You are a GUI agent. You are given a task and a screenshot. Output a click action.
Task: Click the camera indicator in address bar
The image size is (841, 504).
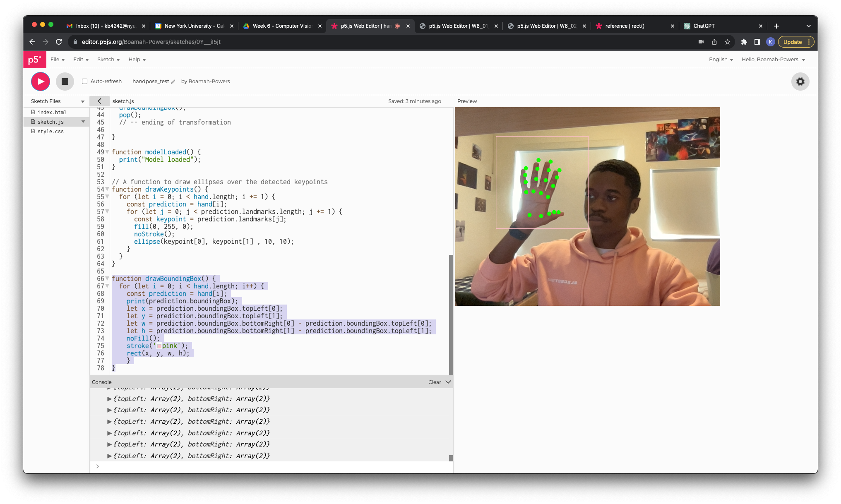tap(701, 42)
